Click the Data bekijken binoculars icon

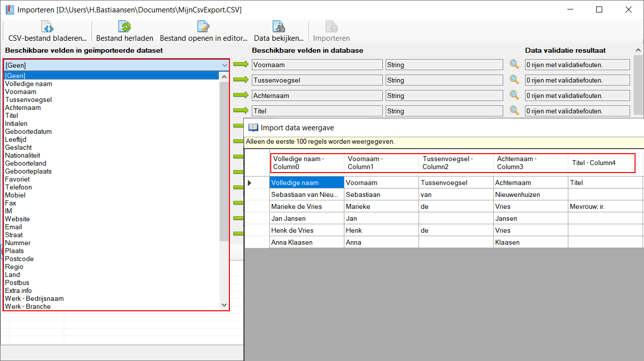tap(279, 27)
